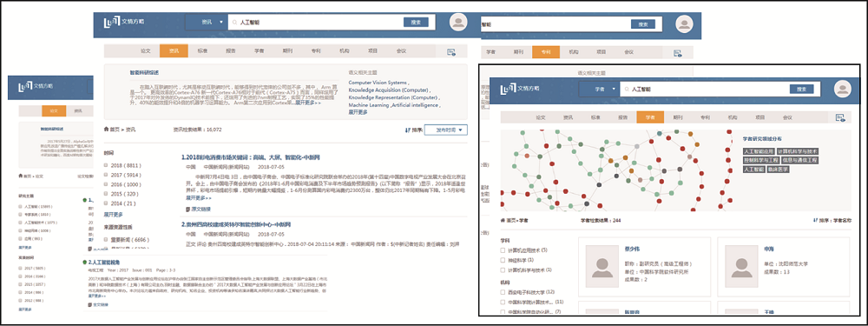This screenshot has height=326, width=868.
Task: Check the 2016 (1000) time filter
Action: point(106,184)
